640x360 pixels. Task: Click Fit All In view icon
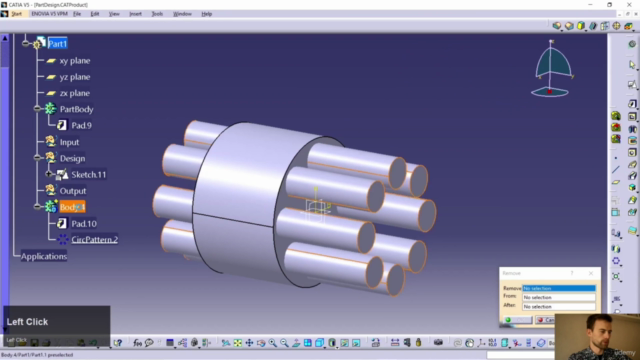tap(238, 343)
